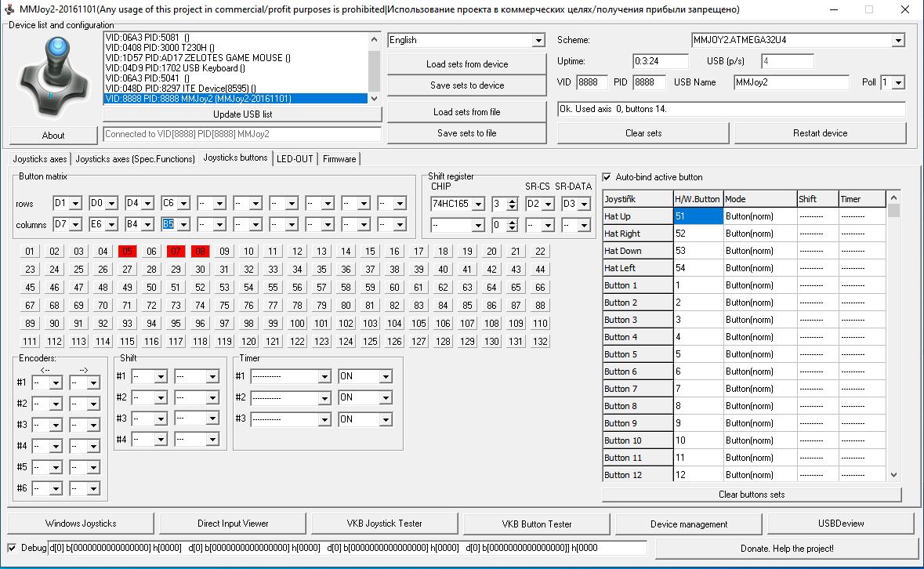
Task: Click Clear buttons sets
Action: pyautogui.click(x=752, y=495)
